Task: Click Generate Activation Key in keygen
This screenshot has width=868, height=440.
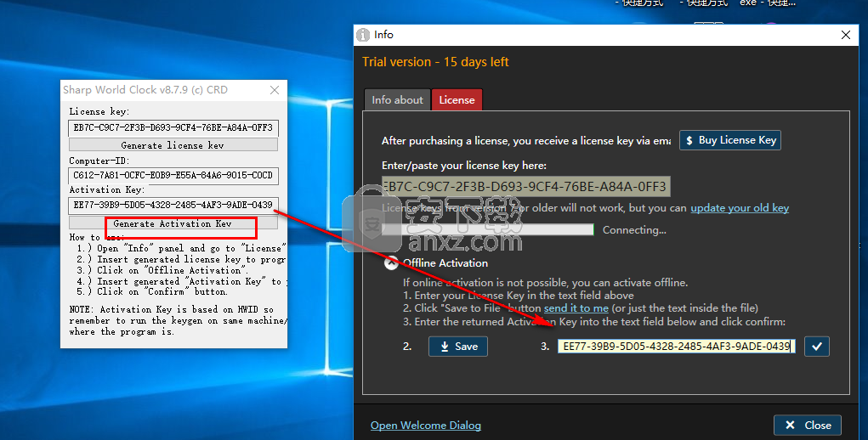Action: pyautogui.click(x=173, y=223)
